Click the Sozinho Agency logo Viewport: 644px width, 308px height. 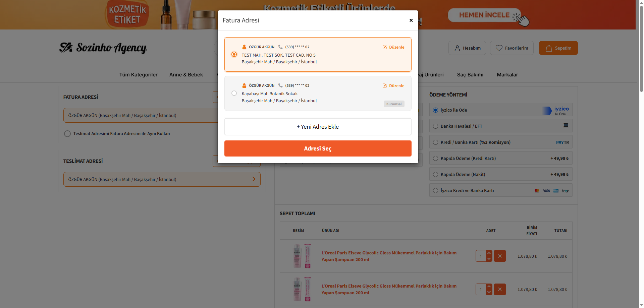pos(103,48)
